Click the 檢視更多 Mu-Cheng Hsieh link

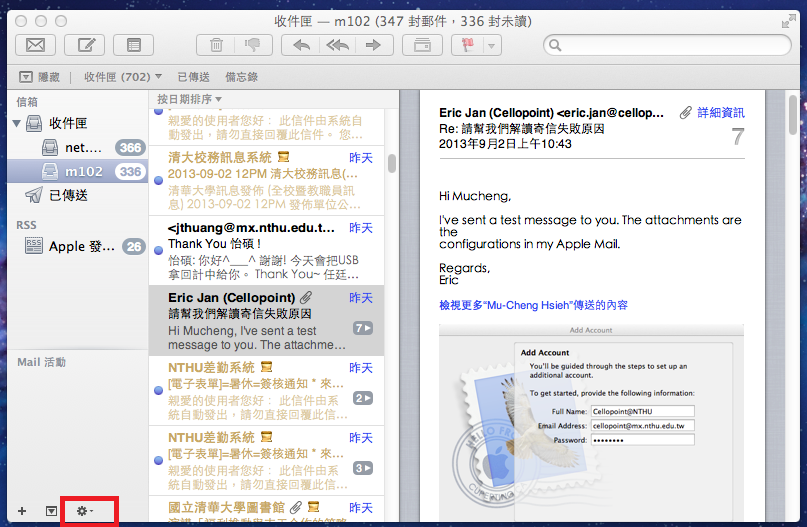(533, 305)
